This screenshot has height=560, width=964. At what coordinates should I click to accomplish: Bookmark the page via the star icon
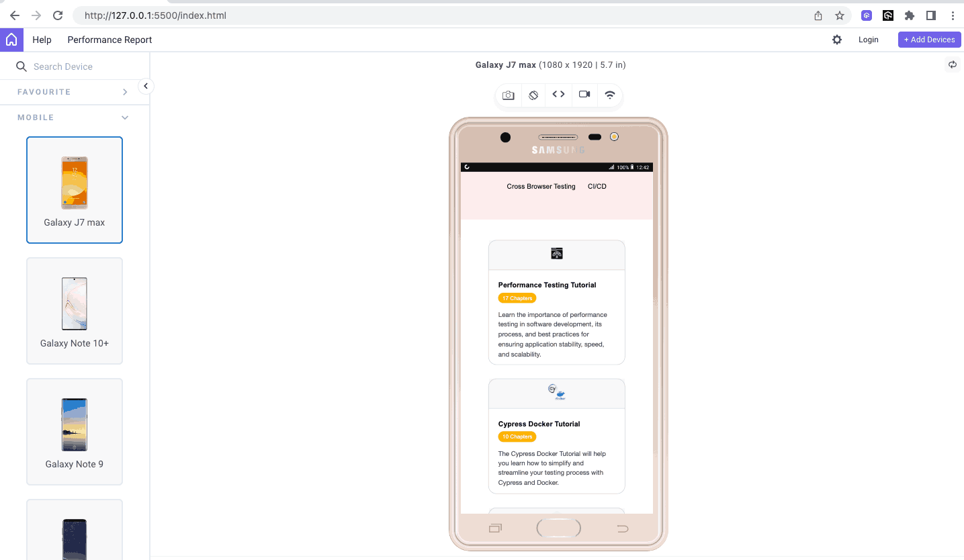tap(840, 15)
